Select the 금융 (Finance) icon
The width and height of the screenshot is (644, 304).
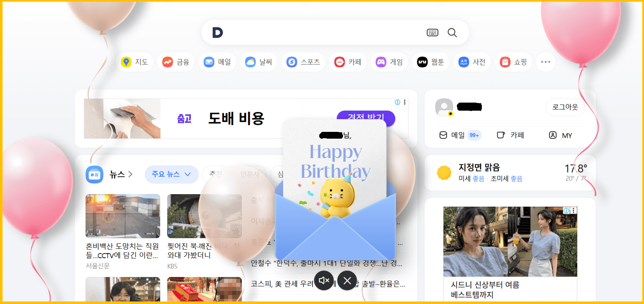click(x=176, y=61)
